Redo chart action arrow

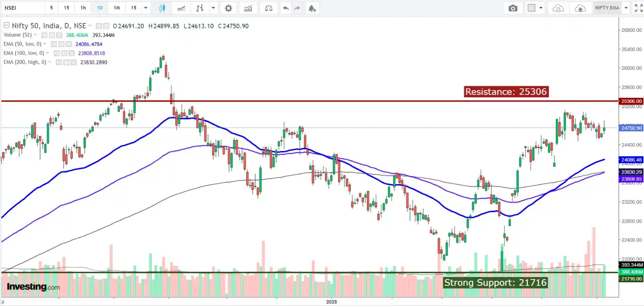(x=297, y=8)
